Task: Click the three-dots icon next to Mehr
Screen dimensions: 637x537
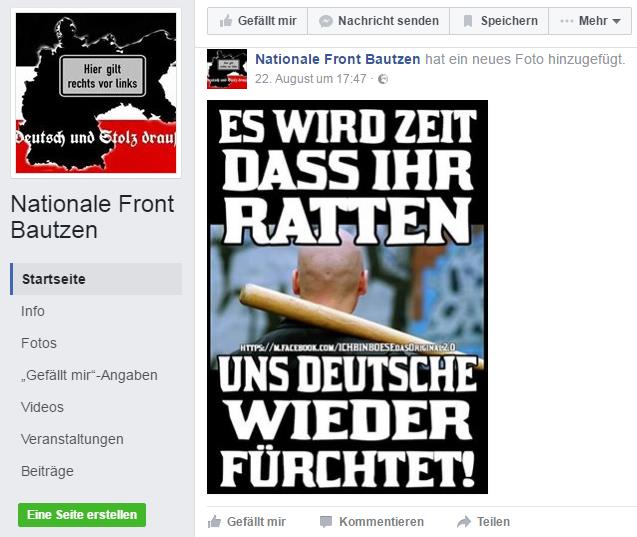Action: click(567, 21)
